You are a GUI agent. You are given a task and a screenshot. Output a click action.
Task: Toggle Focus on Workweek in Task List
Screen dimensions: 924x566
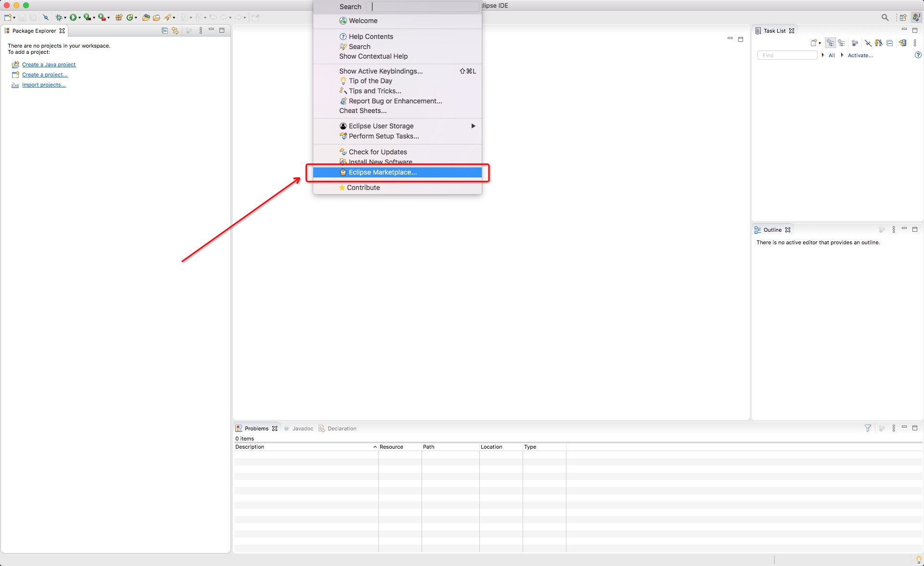tap(855, 43)
